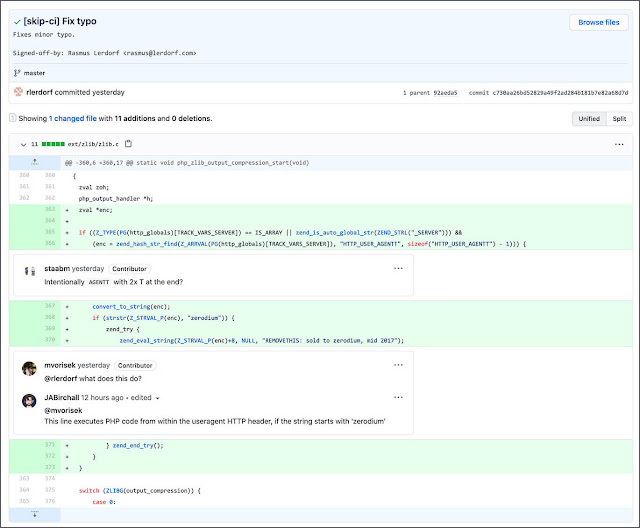Screen dimensions: 640x528
Task: Expand hidden lines below line 376
Action: 35,514
